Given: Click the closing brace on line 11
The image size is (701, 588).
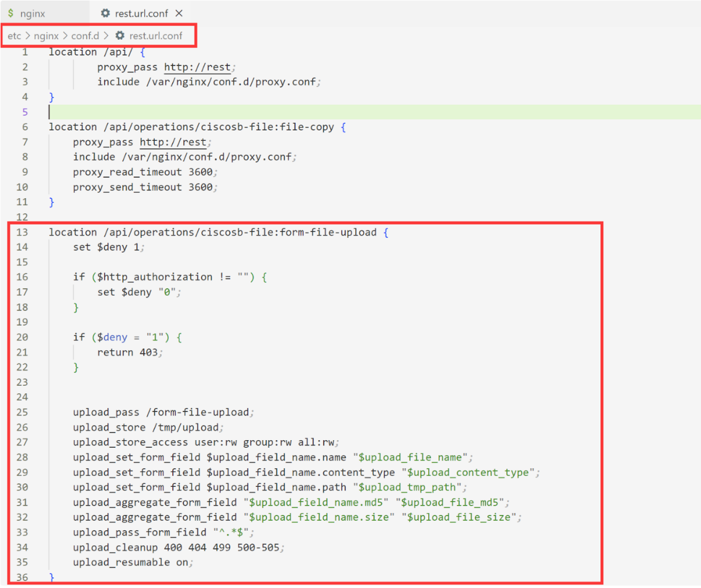Looking at the screenshot, I should (x=51, y=202).
